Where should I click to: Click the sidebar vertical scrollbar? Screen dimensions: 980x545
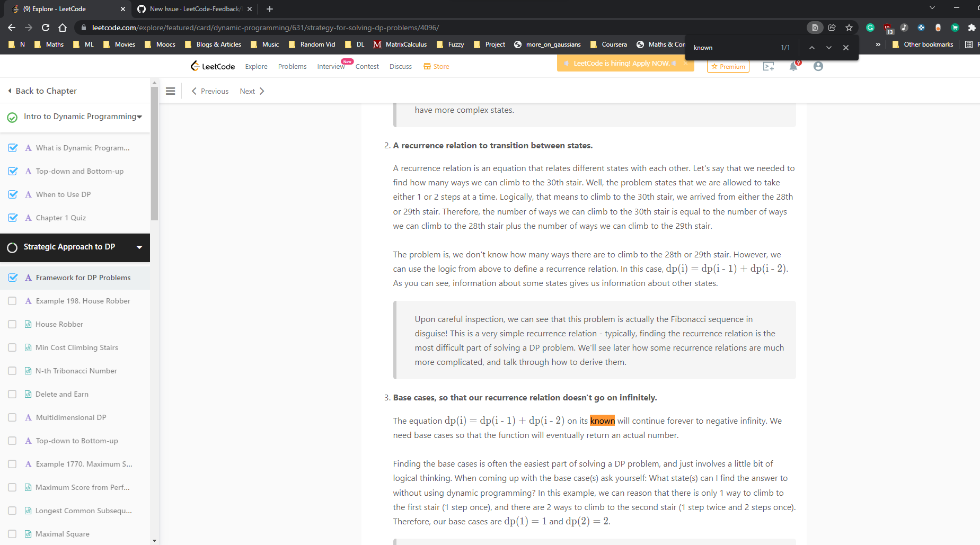pyautogui.click(x=154, y=154)
